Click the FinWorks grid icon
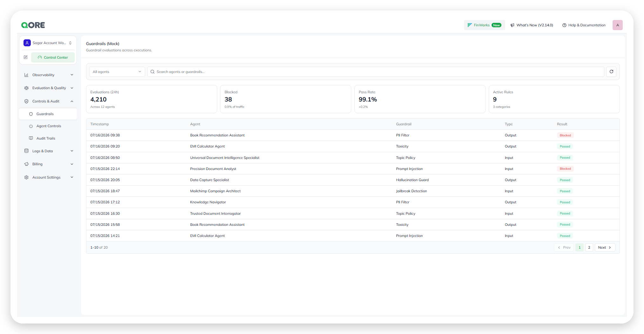The height and width of the screenshot is (334, 644). coord(470,25)
